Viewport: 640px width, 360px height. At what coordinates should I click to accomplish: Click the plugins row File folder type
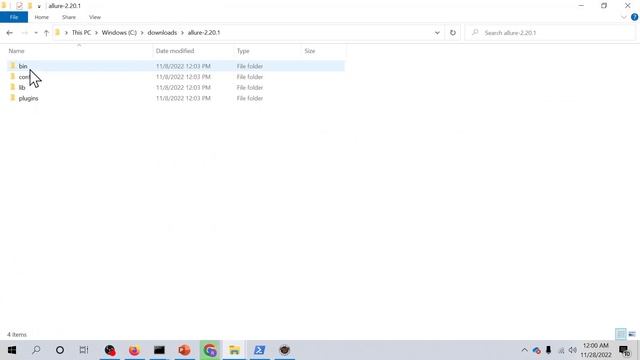(250, 98)
